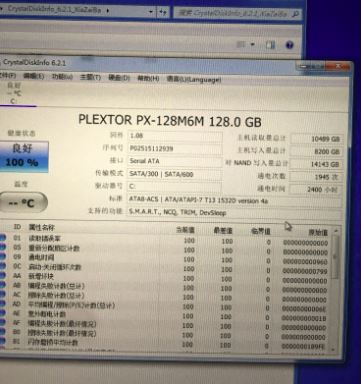Screen dimensions: 361x384
Task: Click the PLEXTOR PX-128M6M disk title
Action: tap(170, 120)
